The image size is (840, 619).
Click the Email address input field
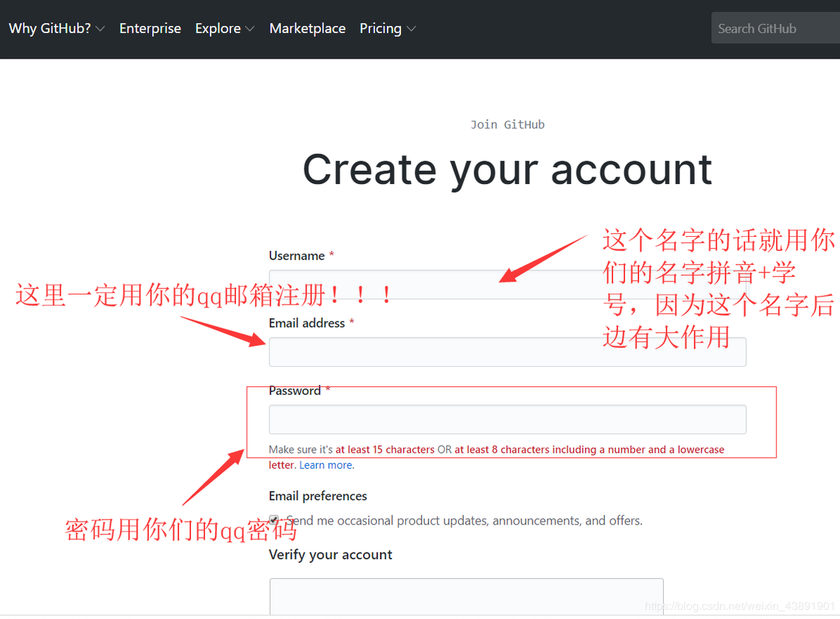[507, 352]
